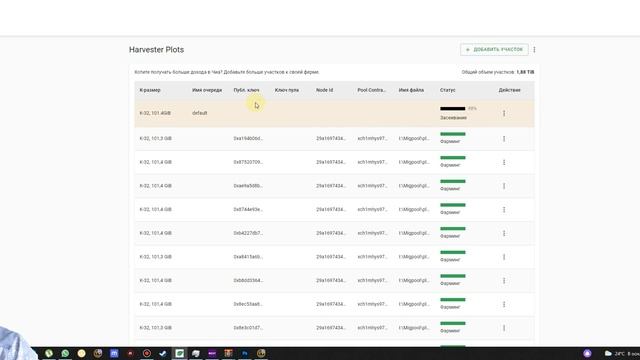Select the Имя очереди column header
The width and height of the screenshot is (640, 360).
pyautogui.click(x=207, y=90)
